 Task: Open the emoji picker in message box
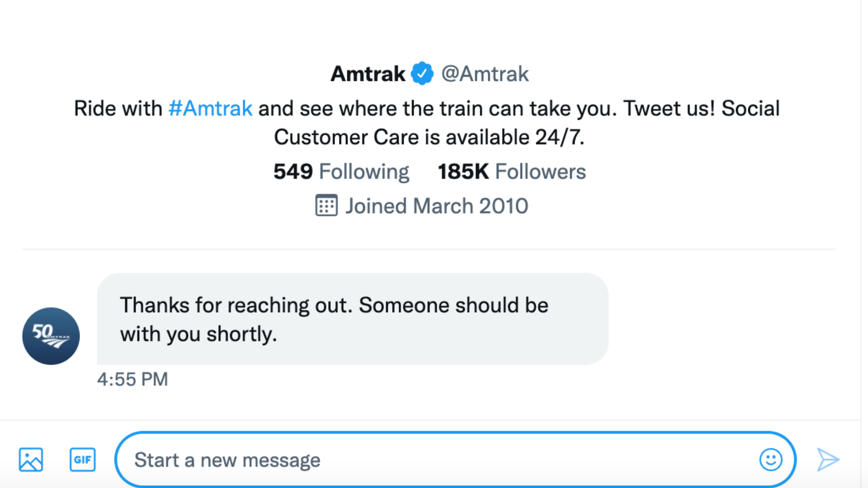point(770,460)
